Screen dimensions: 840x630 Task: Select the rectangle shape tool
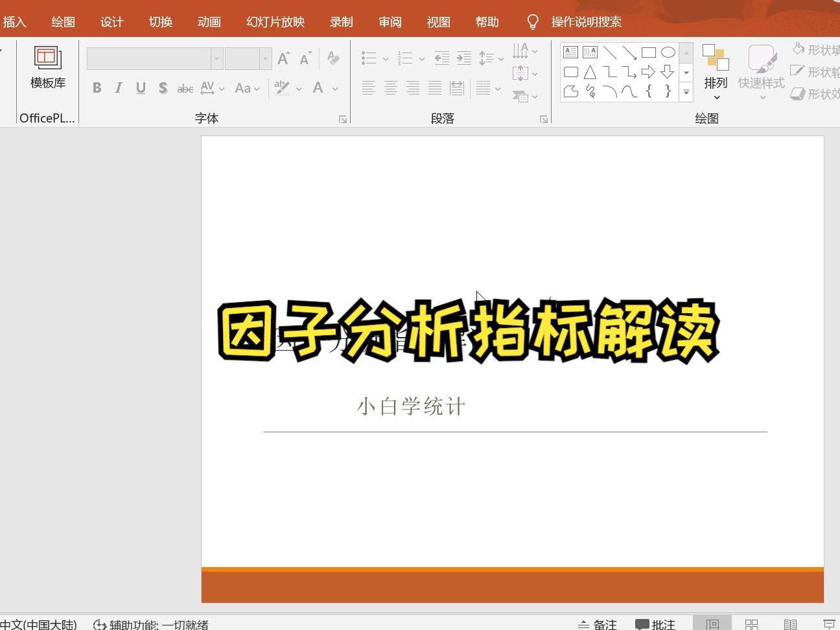[649, 52]
